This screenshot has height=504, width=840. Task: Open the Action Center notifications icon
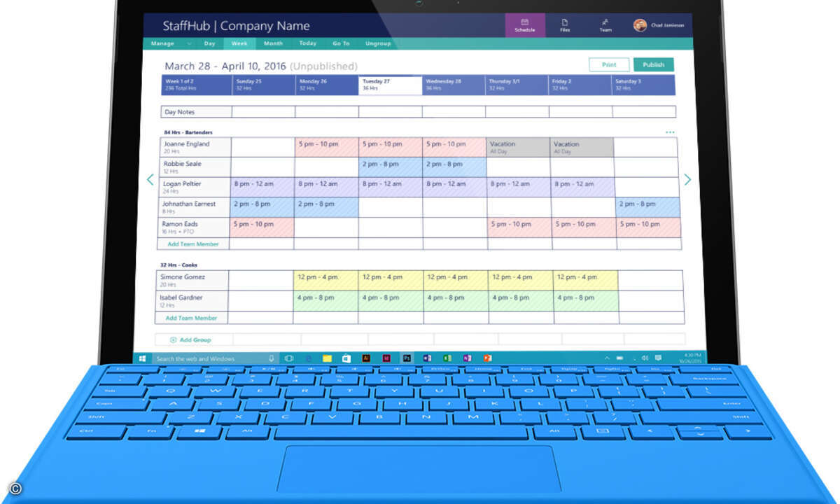pyautogui.click(x=659, y=358)
